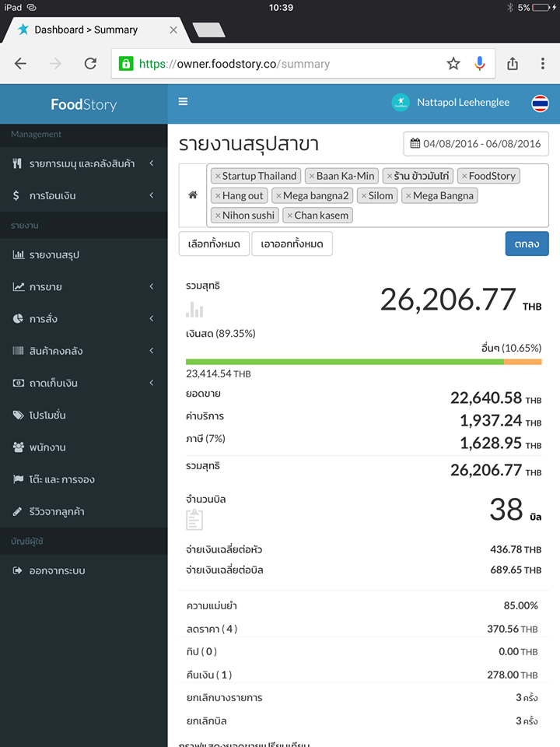Remove the Mega Bangna branch tag

pyautogui.click(x=408, y=196)
